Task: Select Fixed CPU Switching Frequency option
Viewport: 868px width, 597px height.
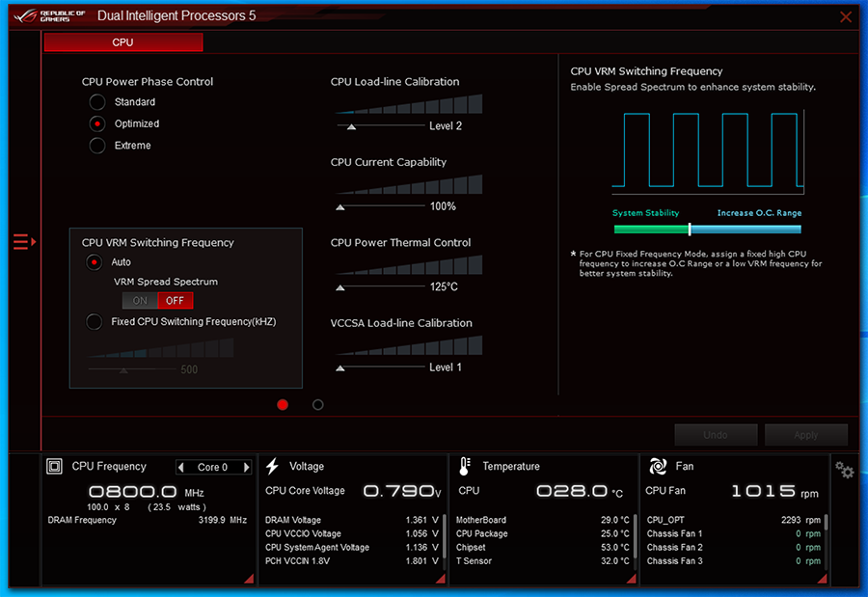Action: (95, 322)
